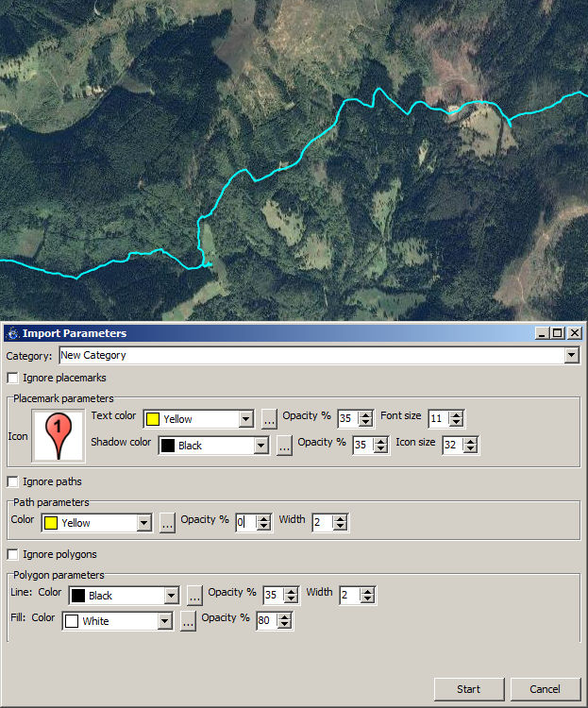This screenshot has width=588, height=708.
Task: Expand polygon Fill color White dropdown
Action: tap(164, 621)
